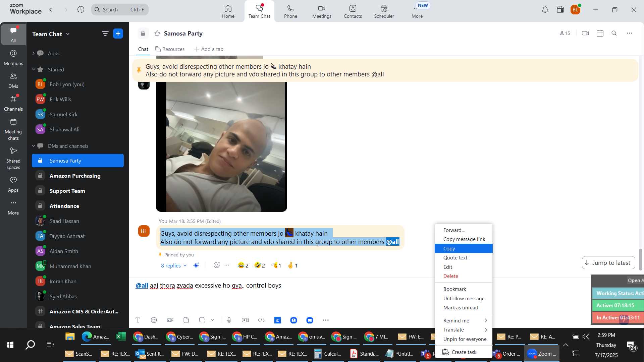
Task: Click the GIF button in composer
Action: pyautogui.click(x=170, y=320)
